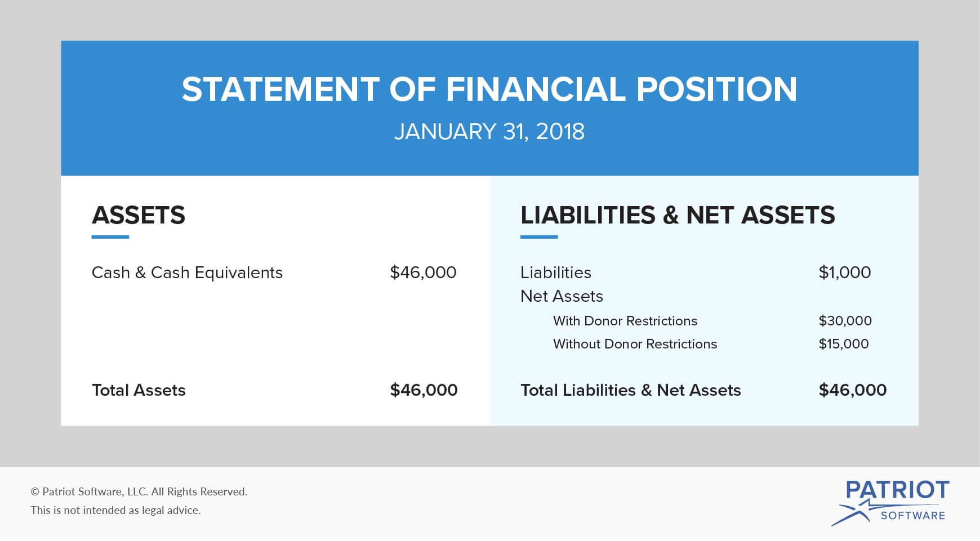Select the $1,000 liabilities amount
Image resolution: width=980 pixels, height=541 pixels.
(x=844, y=272)
